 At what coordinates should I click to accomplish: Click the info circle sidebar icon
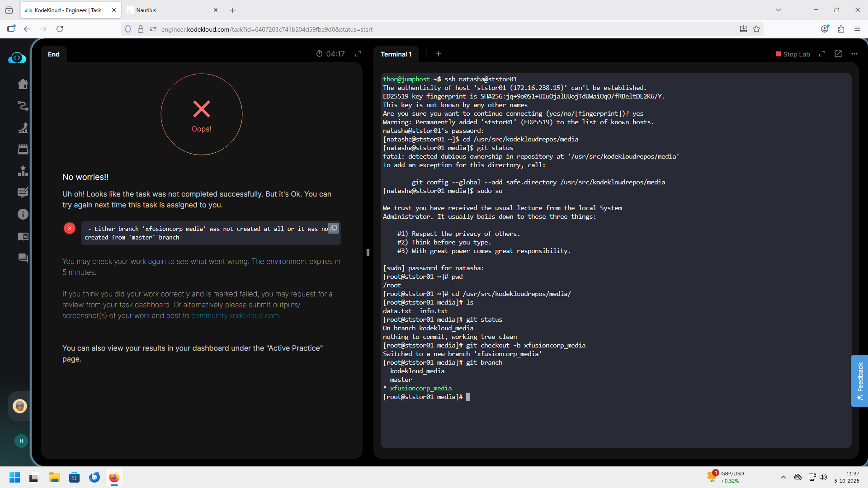23,214
